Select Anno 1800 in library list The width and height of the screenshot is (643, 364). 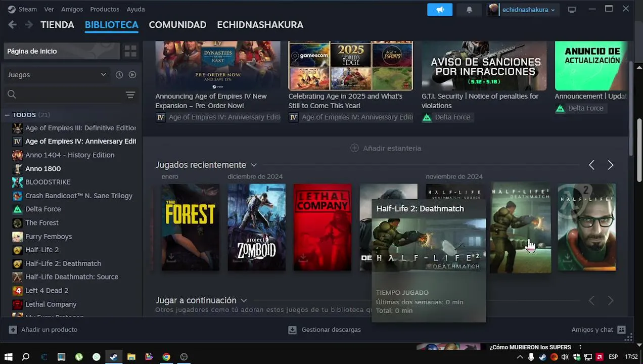tap(43, 169)
